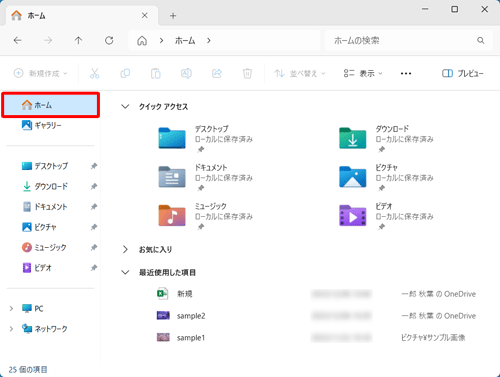
Task: Collapse the クイック アクセス section
Action: click(x=125, y=107)
